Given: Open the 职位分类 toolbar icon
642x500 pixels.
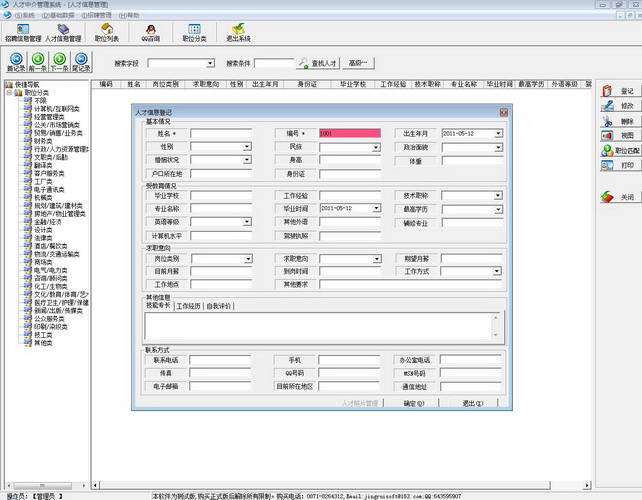Looking at the screenshot, I should [194, 33].
